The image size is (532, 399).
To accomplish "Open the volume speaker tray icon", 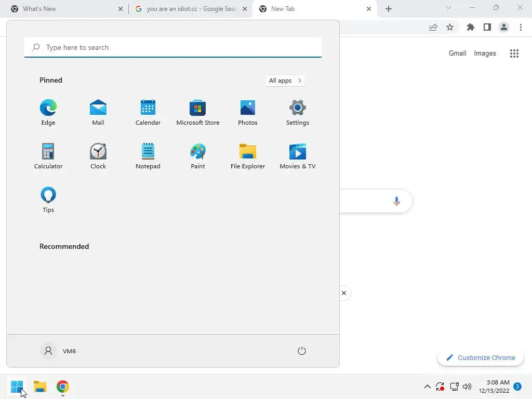I will (467, 387).
